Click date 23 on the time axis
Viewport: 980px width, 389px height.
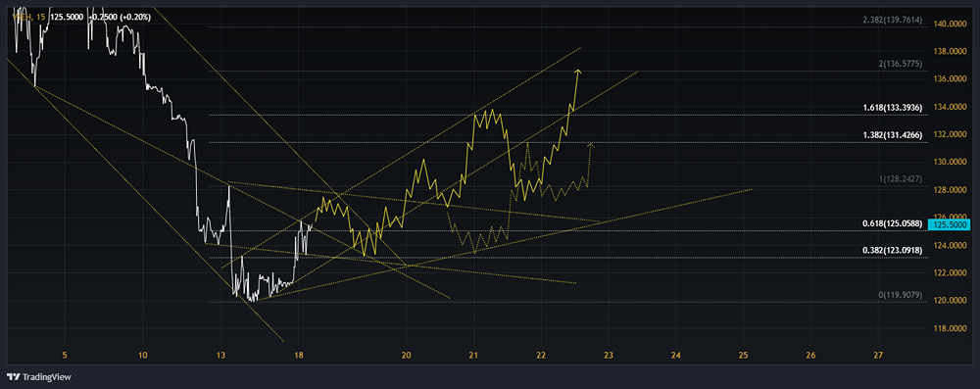click(x=609, y=356)
